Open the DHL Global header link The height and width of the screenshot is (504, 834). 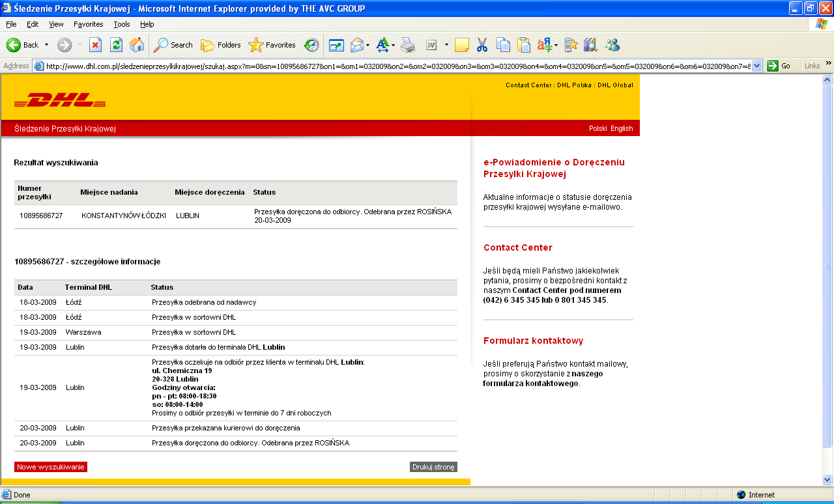(616, 85)
